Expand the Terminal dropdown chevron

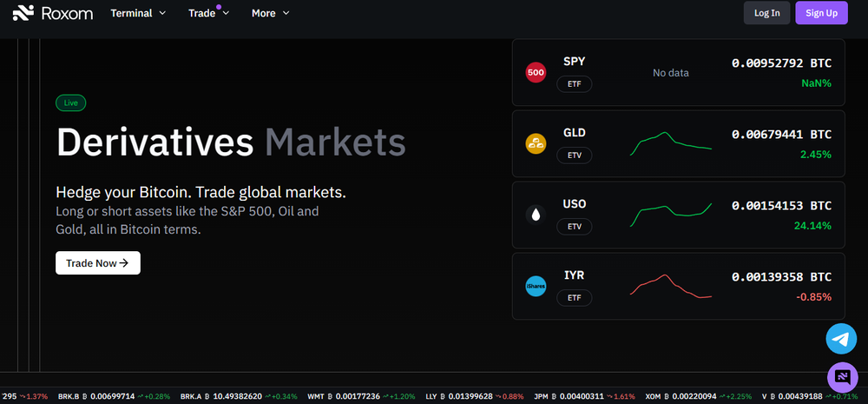tap(162, 13)
